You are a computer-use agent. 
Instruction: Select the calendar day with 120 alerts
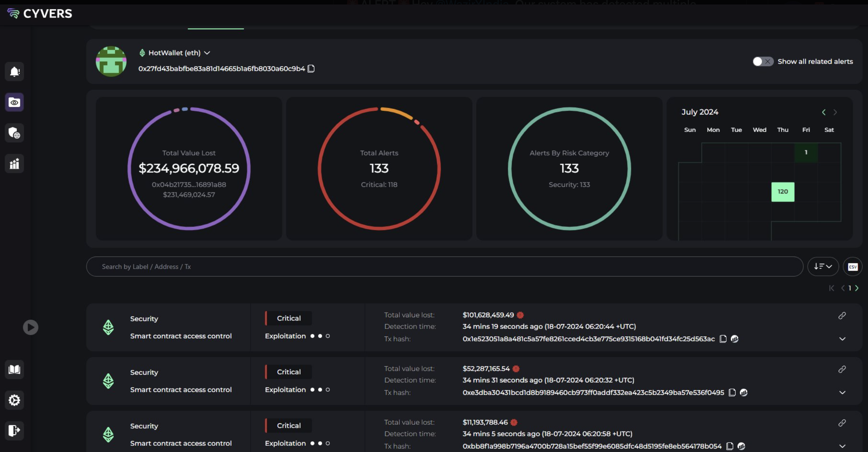(782, 192)
